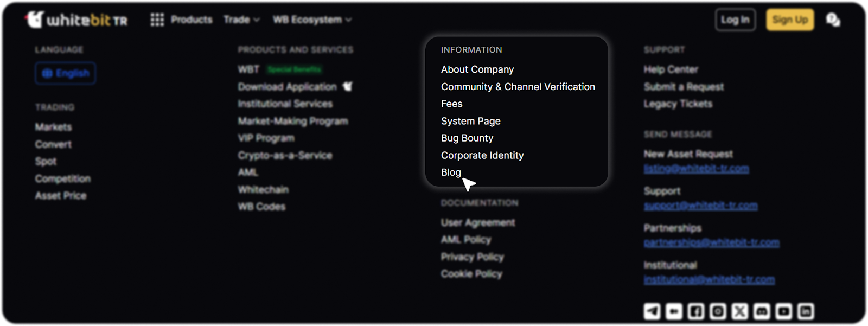Screen dimensions: 868x326
Task: Open the Telegram social icon
Action: (x=652, y=311)
